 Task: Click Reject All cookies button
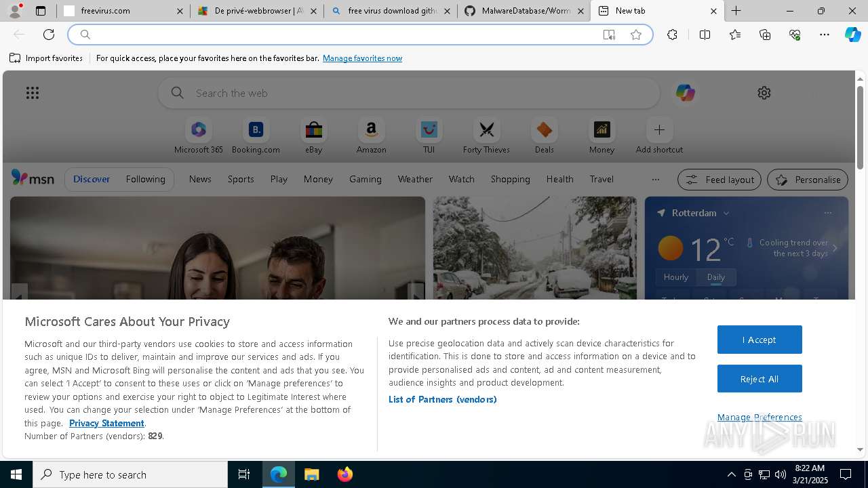point(759,379)
